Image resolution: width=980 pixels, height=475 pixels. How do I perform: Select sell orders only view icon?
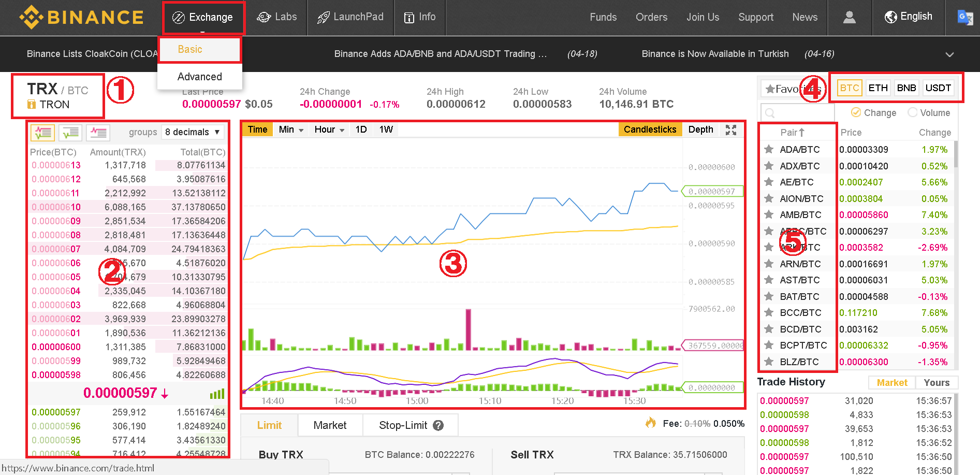pyautogui.click(x=98, y=133)
